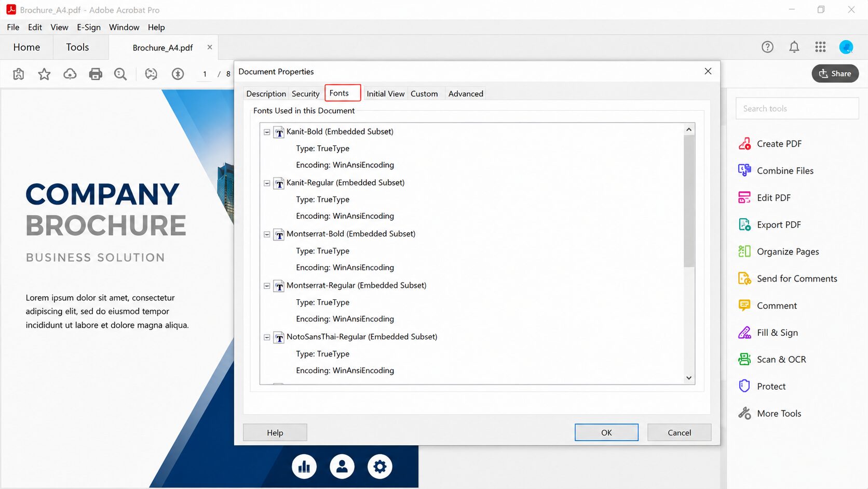Click the fonts list scroll up arrow
Viewport: 868px width, 489px height.
point(689,129)
